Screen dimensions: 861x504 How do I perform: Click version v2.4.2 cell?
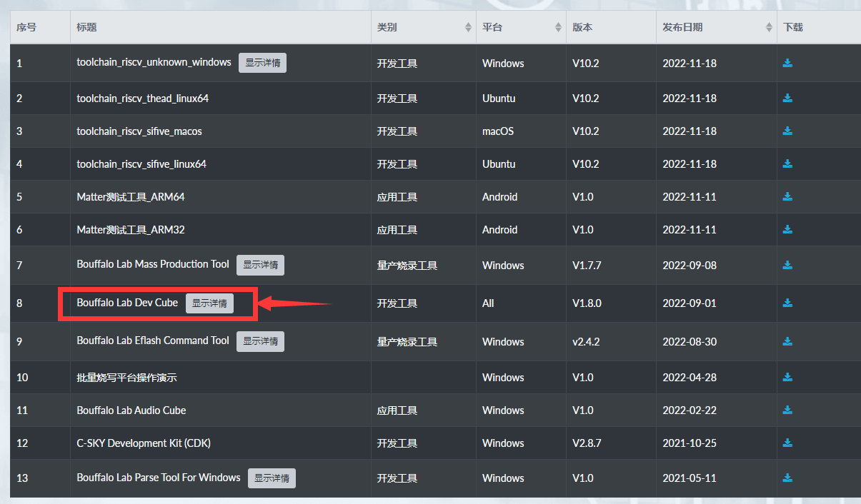[x=586, y=341]
